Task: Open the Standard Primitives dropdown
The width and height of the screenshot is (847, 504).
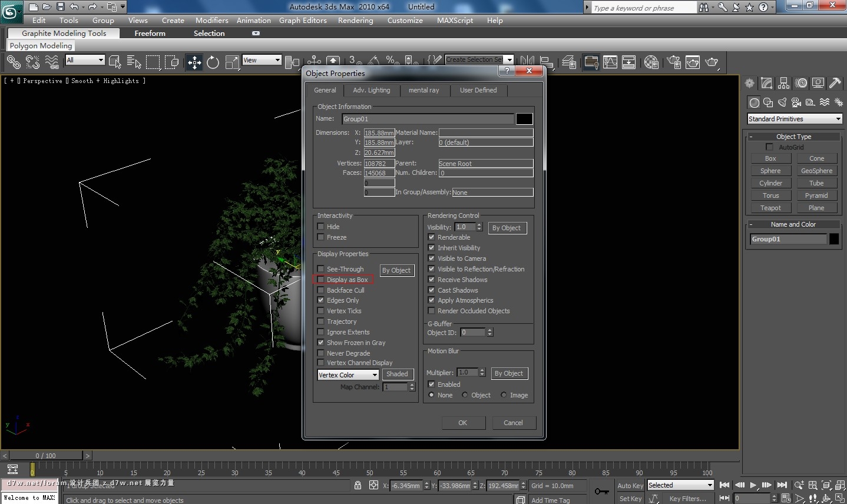Action: (x=795, y=119)
